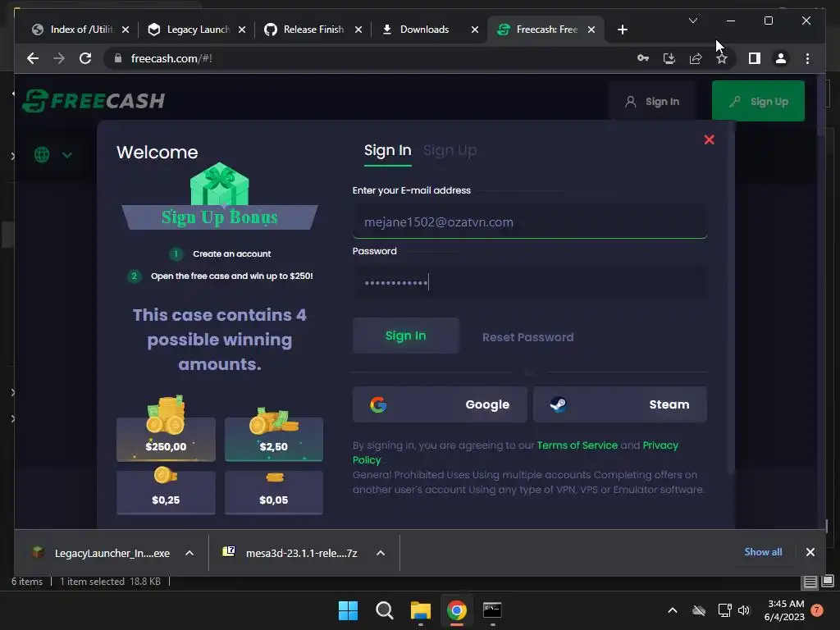Viewport: 840px width, 630px height.
Task: Click the $250,00 prize card
Action: 166,439
